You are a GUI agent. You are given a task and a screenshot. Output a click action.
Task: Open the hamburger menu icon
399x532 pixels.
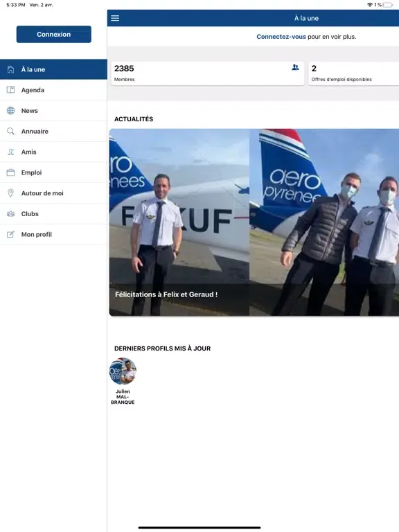[115, 18]
